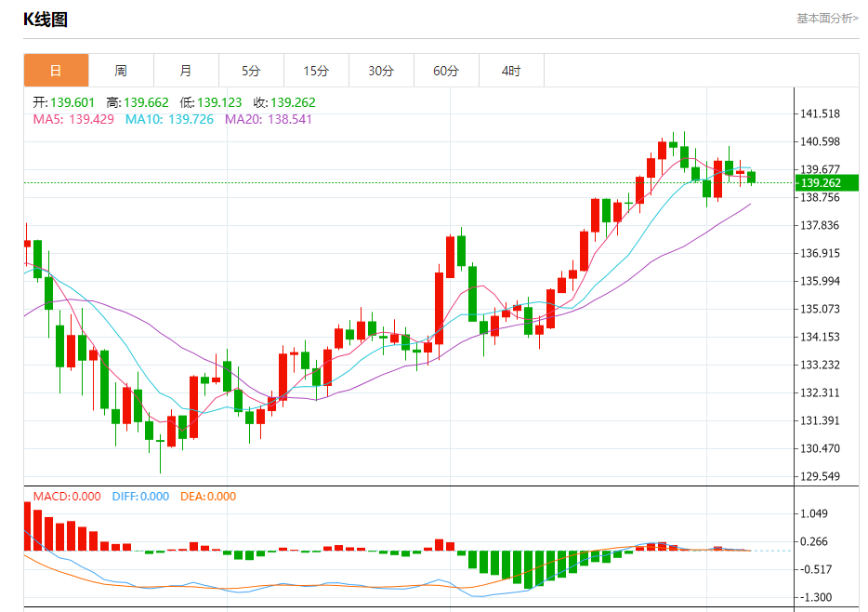
Task: Click the DIFF:0.000 label
Action: click(x=140, y=497)
